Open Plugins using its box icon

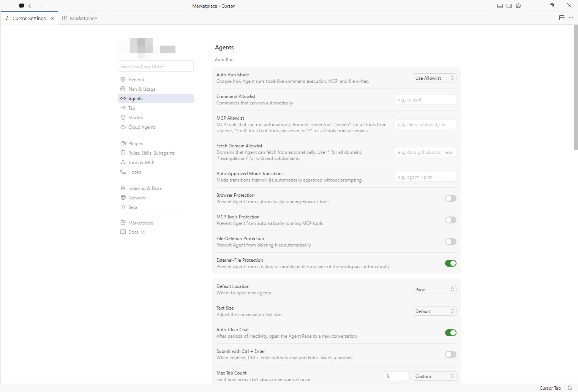[x=123, y=143]
